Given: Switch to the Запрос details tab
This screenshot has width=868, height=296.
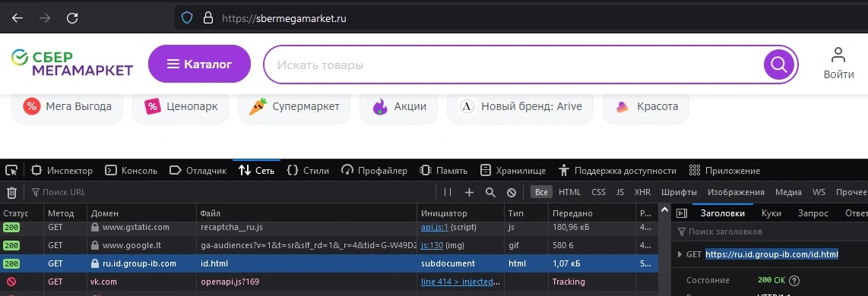Looking at the screenshot, I should [x=813, y=213].
